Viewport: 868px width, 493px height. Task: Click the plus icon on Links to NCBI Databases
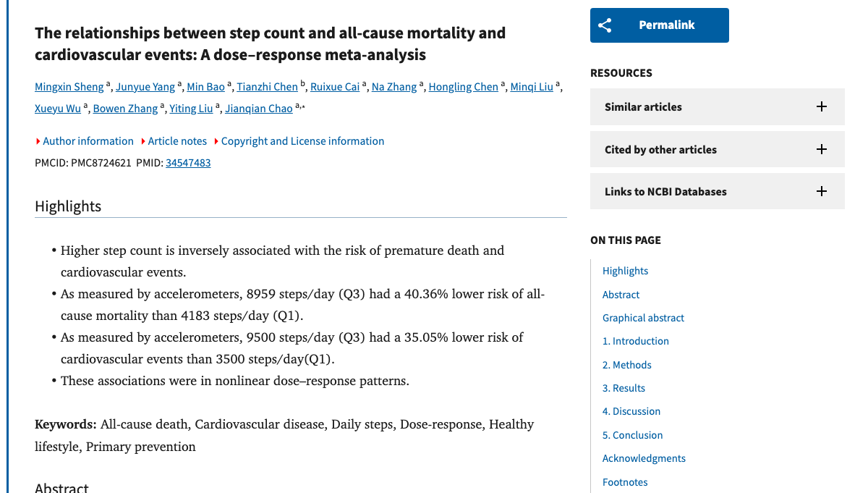(821, 191)
